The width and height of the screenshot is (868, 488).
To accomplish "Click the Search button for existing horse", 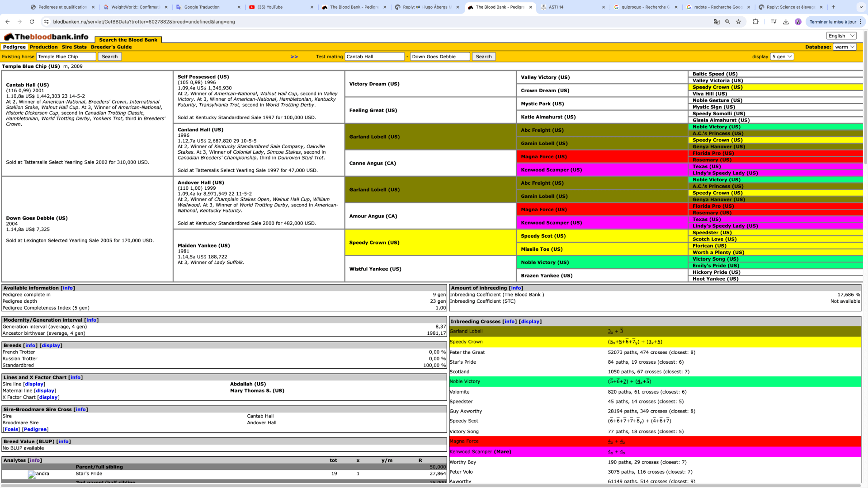I will click(x=110, y=56).
